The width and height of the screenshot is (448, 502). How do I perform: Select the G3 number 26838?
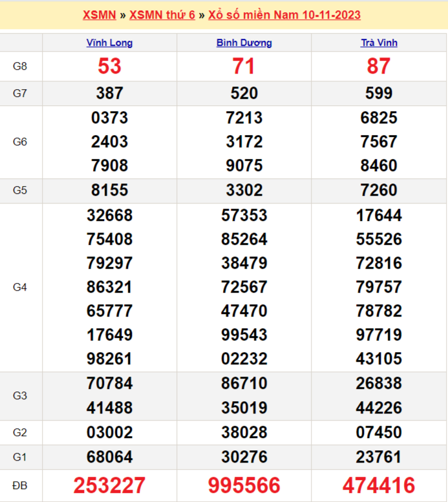pyautogui.click(x=379, y=384)
